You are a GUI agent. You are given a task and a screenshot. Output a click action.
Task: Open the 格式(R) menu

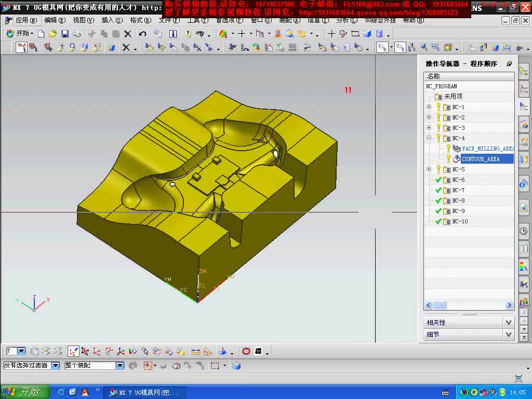pyautogui.click(x=140, y=20)
